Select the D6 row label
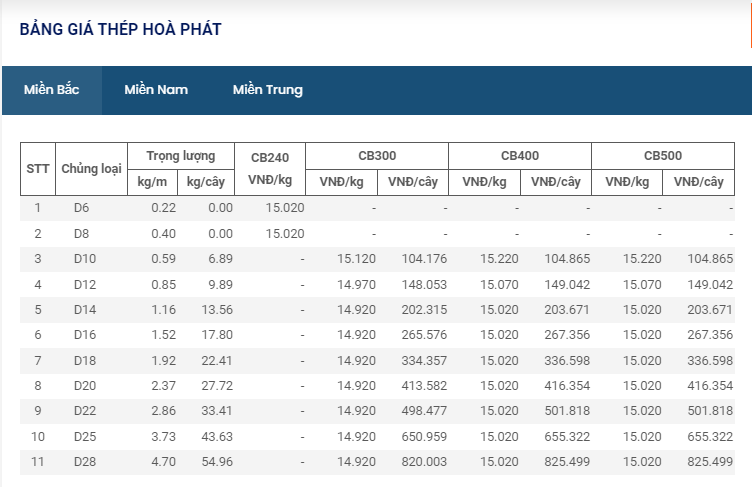 tap(82, 208)
